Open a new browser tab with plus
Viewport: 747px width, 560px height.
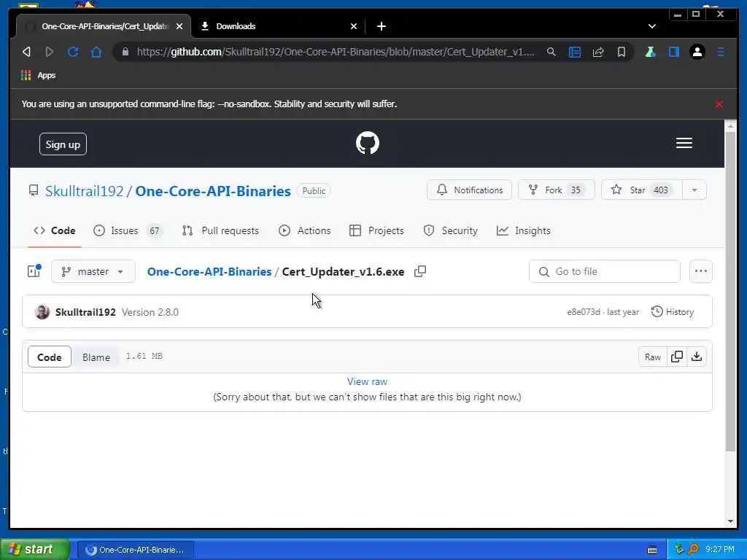click(x=381, y=26)
